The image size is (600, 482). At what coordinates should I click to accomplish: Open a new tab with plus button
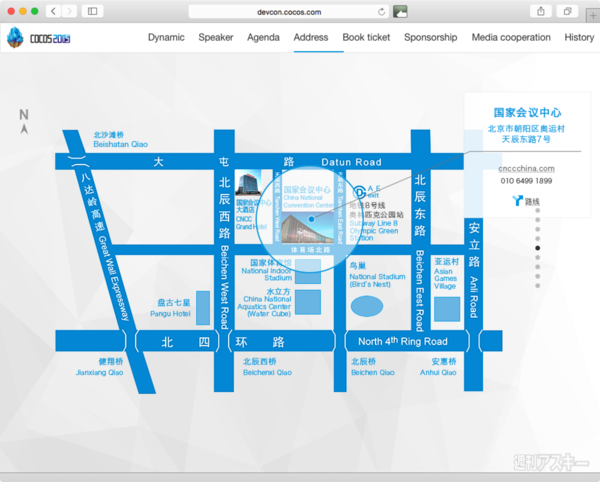point(593,16)
